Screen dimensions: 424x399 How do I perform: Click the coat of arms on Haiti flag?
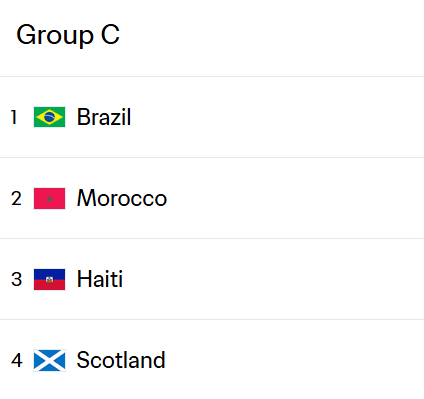pos(49,280)
